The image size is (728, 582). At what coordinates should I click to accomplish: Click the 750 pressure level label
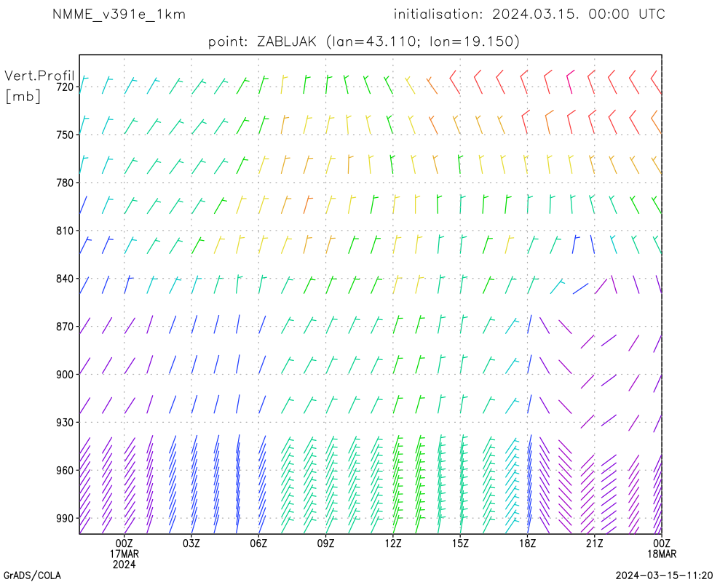pos(65,135)
